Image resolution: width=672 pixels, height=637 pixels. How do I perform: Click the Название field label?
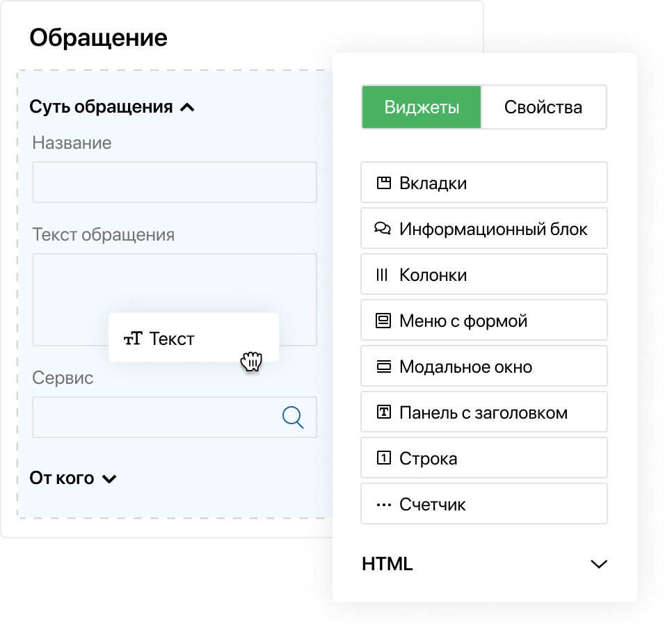pos(72,143)
